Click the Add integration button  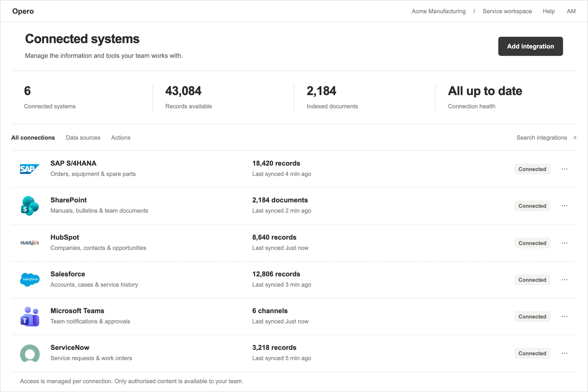click(x=530, y=46)
